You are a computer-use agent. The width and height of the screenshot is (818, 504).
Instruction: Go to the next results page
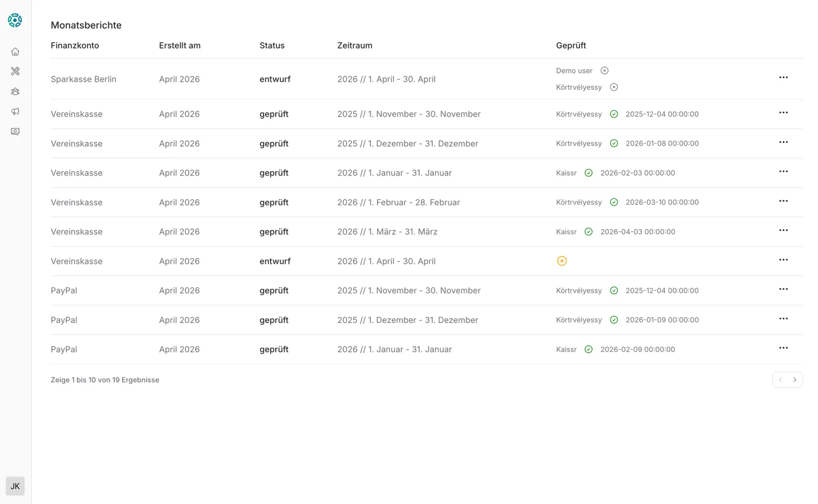795,380
